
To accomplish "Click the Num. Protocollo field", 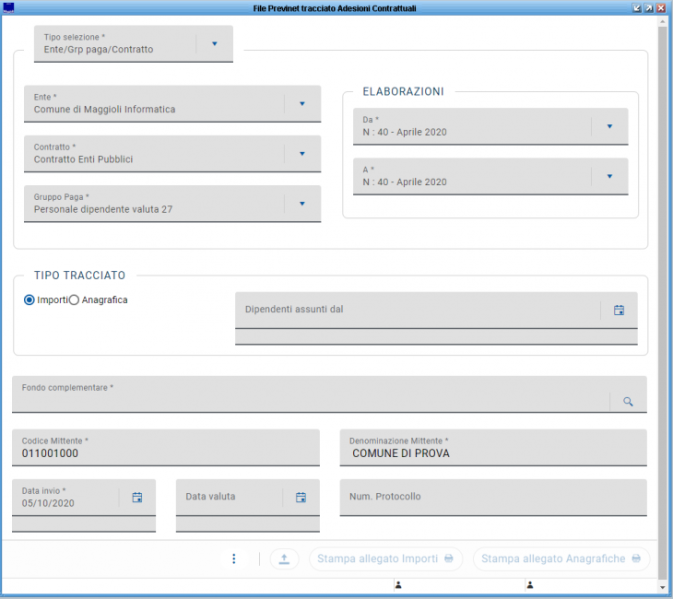I will pos(493,497).
